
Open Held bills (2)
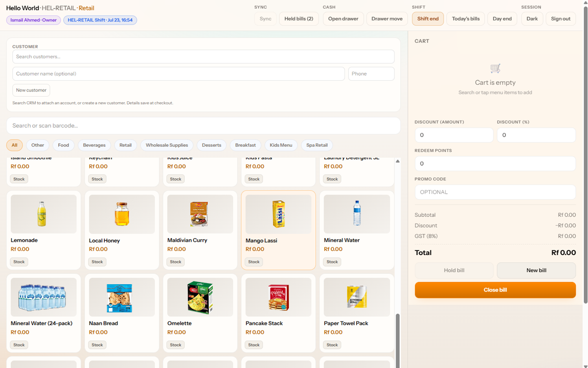pos(299,19)
